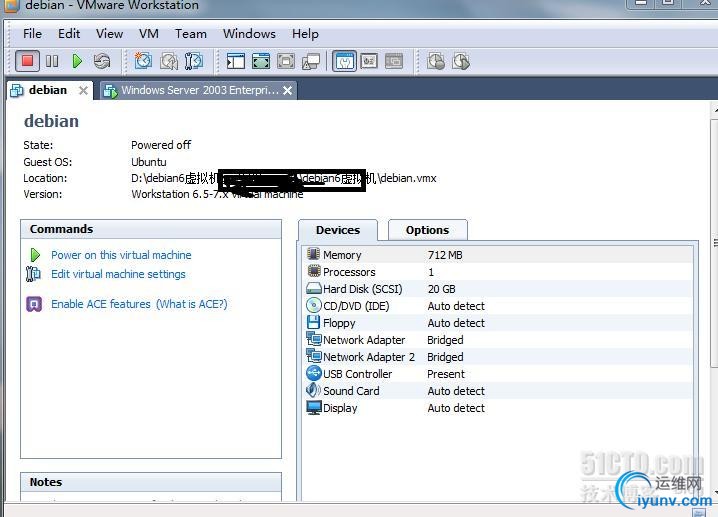Click the USB Controller icon
The width and height of the screenshot is (718, 517).
click(x=314, y=373)
